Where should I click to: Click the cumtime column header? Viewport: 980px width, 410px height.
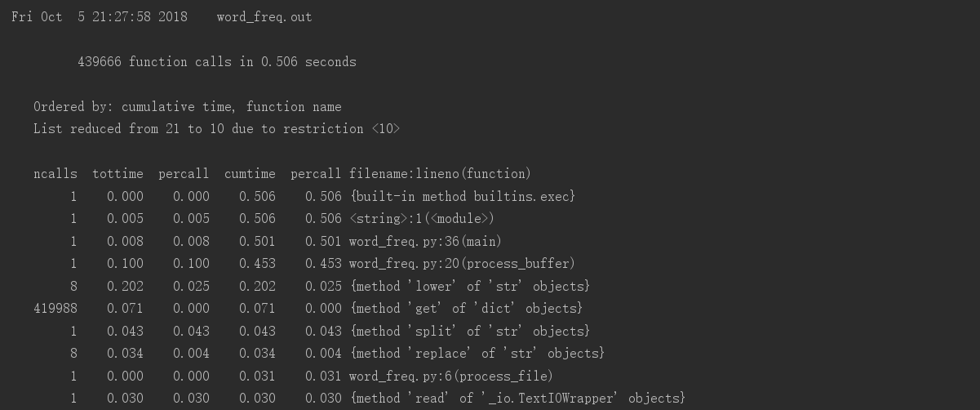click(x=250, y=174)
